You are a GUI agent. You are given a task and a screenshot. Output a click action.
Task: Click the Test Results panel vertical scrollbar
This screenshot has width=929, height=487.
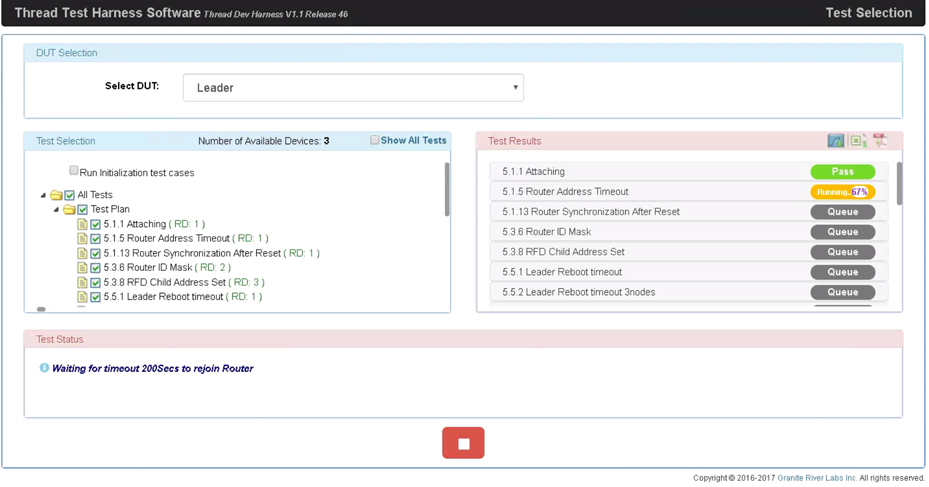[899, 185]
